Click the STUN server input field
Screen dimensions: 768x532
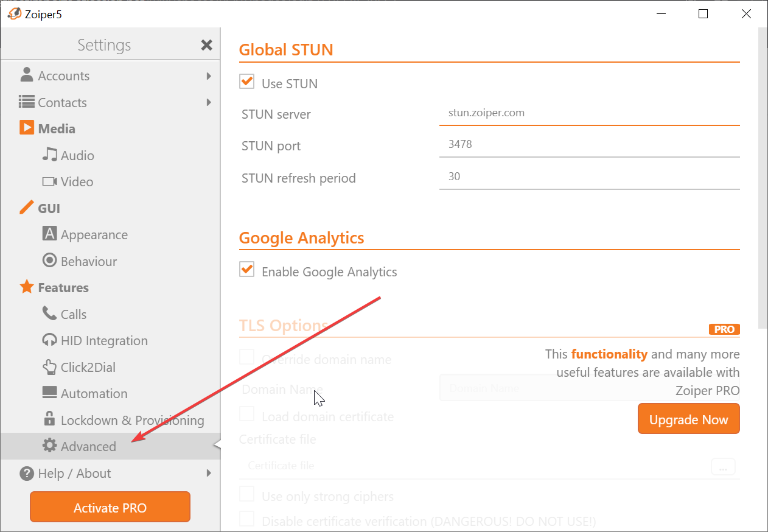(589, 113)
